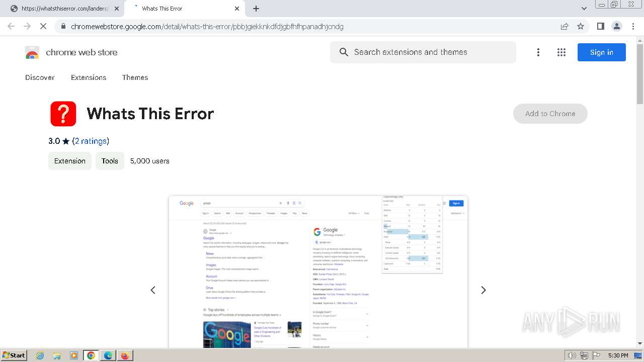
Task: Open File Explorer from taskbar
Action: point(57,355)
